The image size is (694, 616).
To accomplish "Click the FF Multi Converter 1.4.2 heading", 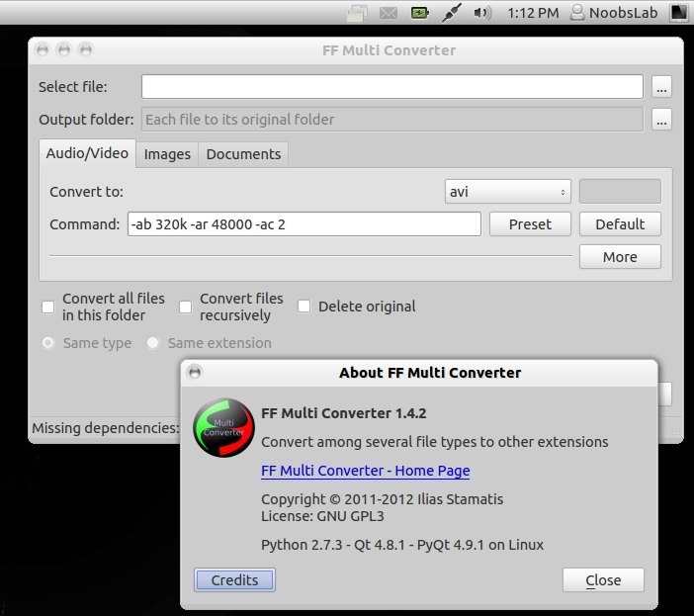I will coord(343,413).
